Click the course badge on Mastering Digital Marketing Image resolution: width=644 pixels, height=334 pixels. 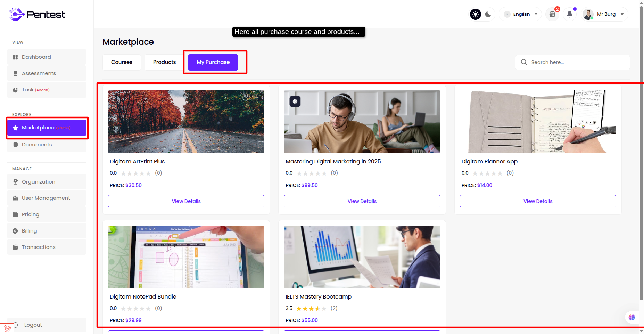pos(295,101)
